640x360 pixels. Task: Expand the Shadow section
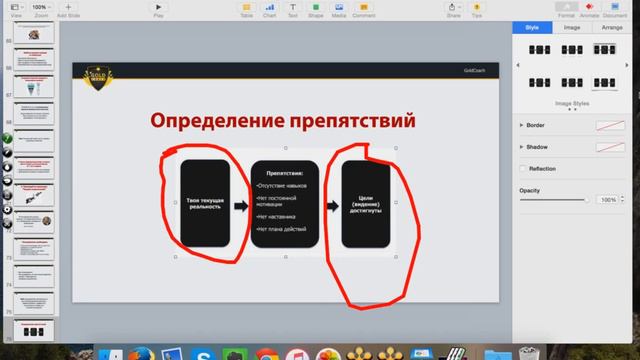pyautogui.click(x=521, y=147)
